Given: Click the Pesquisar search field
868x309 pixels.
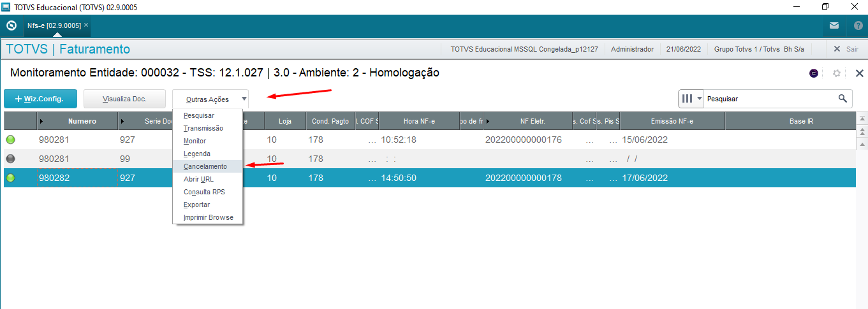Looking at the screenshot, I should (x=770, y=99).
